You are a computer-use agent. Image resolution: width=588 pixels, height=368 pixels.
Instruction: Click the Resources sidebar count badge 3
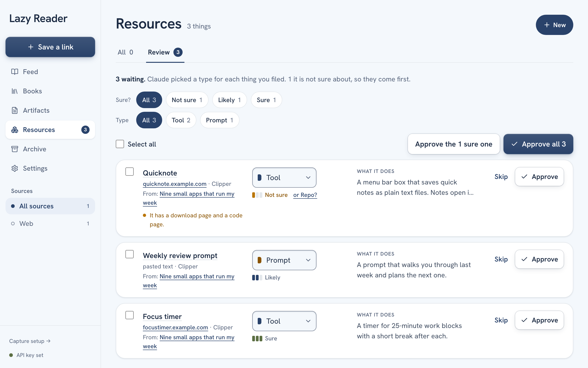[85, 130]
